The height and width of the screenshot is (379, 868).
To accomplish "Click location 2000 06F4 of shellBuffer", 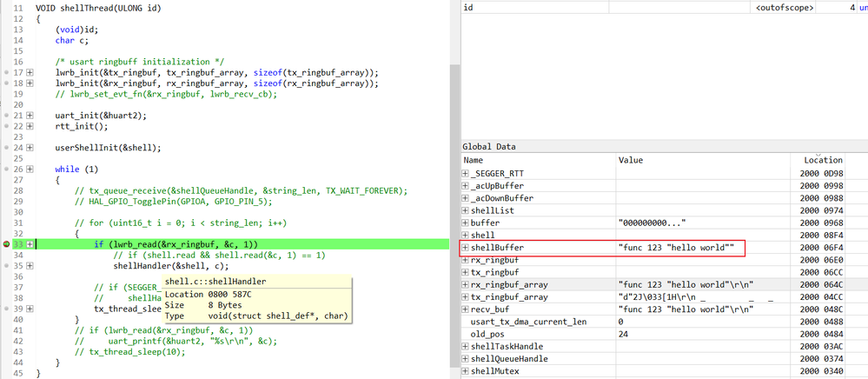I will pos(821,248).
